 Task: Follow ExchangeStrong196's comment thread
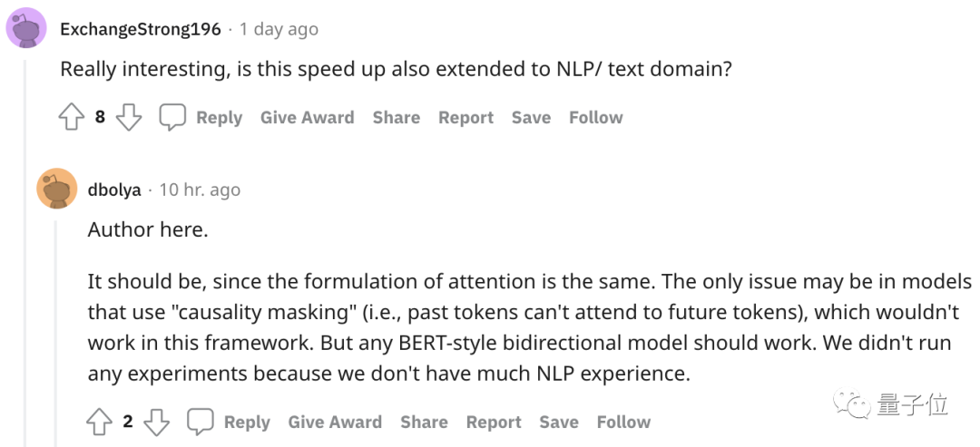point(595,118)
